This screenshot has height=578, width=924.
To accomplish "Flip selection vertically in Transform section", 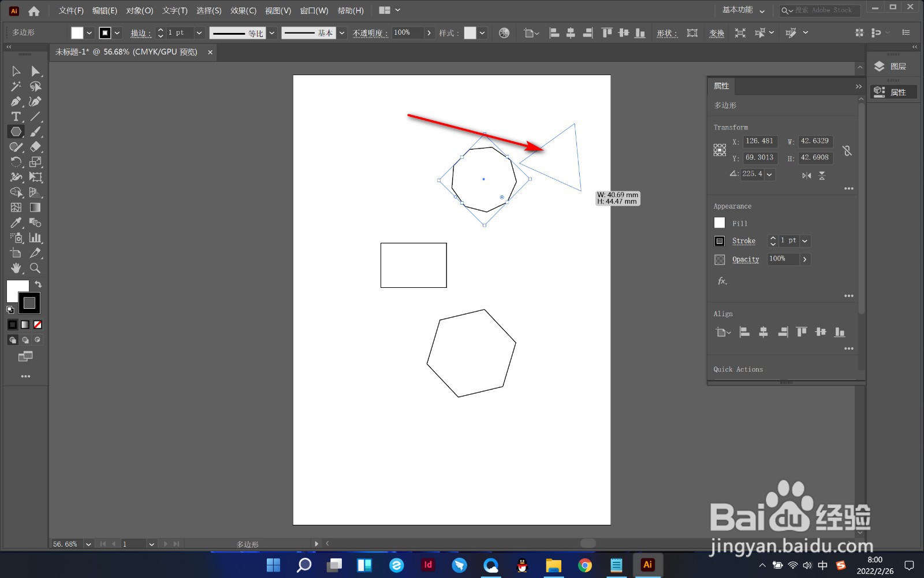I will point(822,176).
